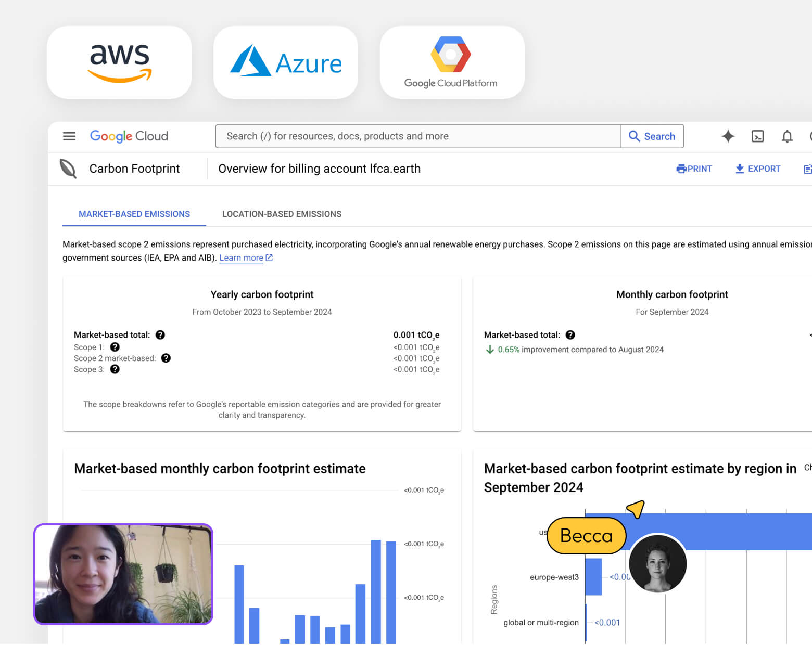The height and width of the screenshot is (645, 812).
Task: Click the '0.001 tCO2e' yearly total value
Action: pyautogui.click(x=416, y=336)
